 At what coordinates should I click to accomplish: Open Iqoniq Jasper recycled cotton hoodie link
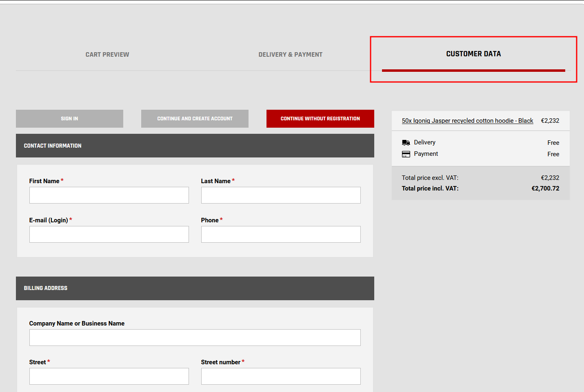(467, 121)
